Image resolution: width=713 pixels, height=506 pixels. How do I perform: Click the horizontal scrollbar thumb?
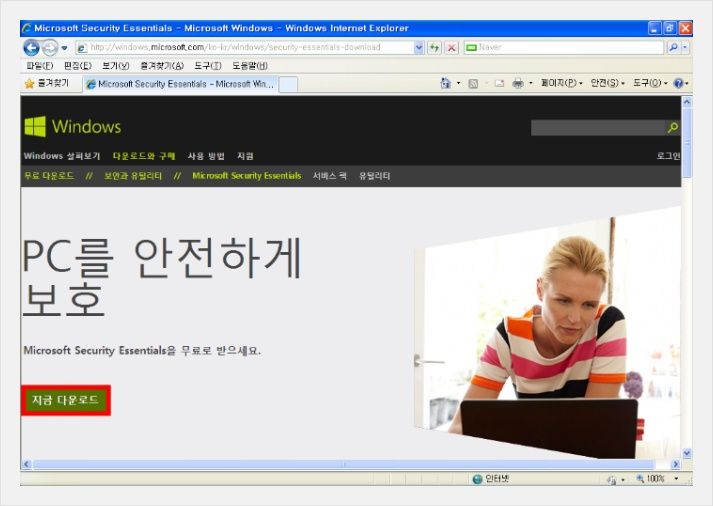[344, 464]
